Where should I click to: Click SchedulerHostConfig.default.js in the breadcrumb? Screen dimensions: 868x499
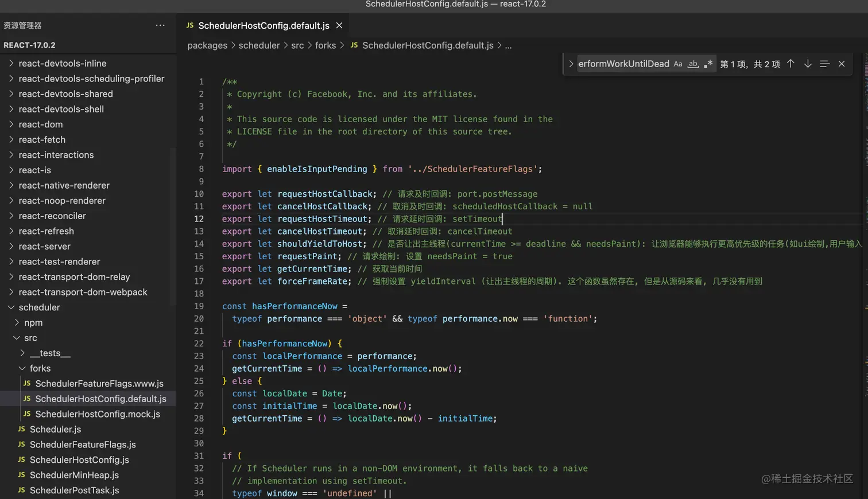(x=428, y=45)
